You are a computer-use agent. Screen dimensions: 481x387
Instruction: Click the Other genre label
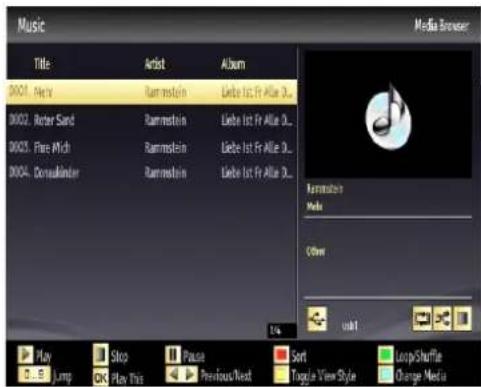point(315,251)
